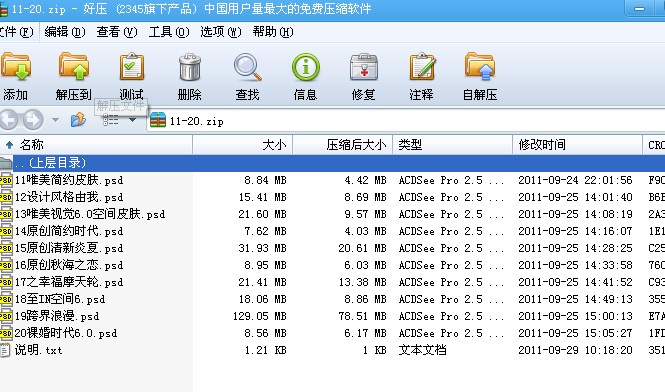
Task: Open the 文件(F) menu
Action: click(x=16, y=32)
